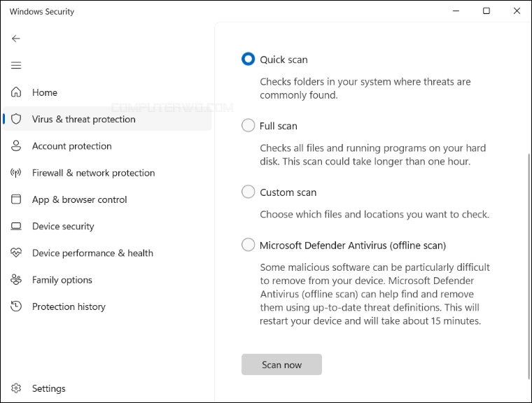The image size is (532, 403).
Task: Select the Quick scan radio button
Action: 248,59
